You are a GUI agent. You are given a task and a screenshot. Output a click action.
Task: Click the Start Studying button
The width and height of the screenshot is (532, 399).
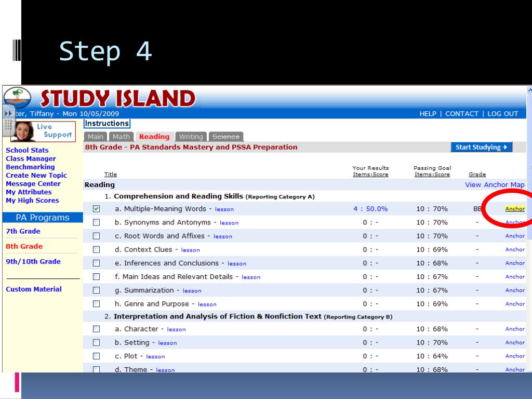pos(482,147)
